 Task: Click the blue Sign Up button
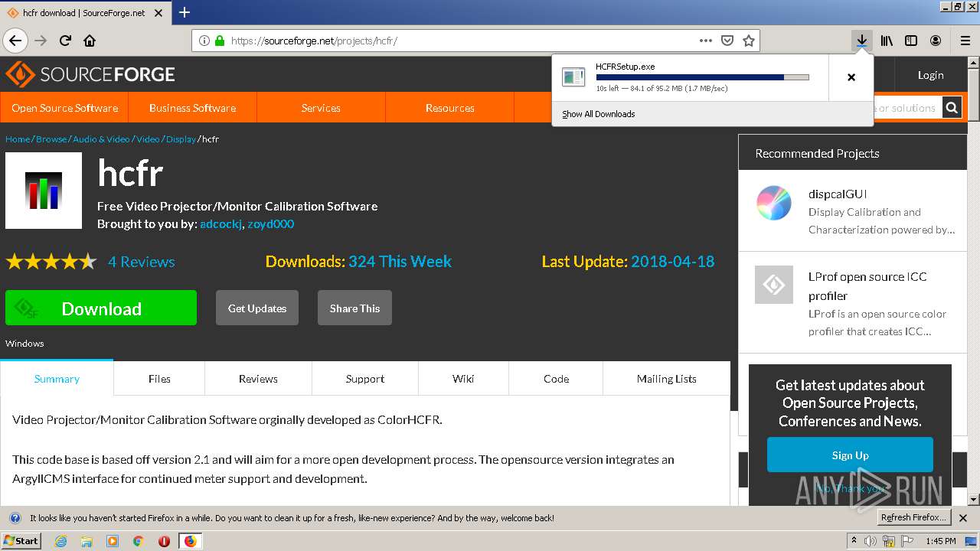pyautogui.click(x=850, y=455)
